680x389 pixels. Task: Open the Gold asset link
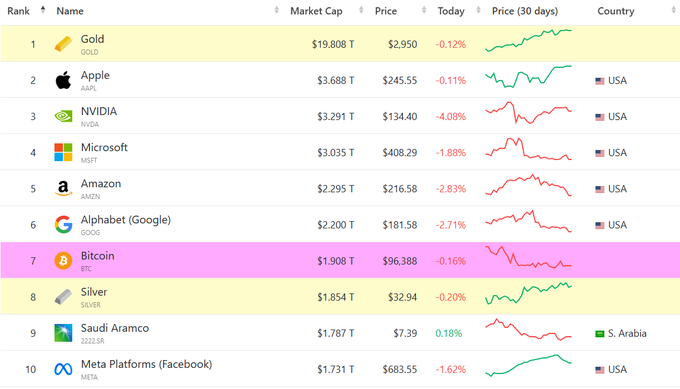coord(92,39)
